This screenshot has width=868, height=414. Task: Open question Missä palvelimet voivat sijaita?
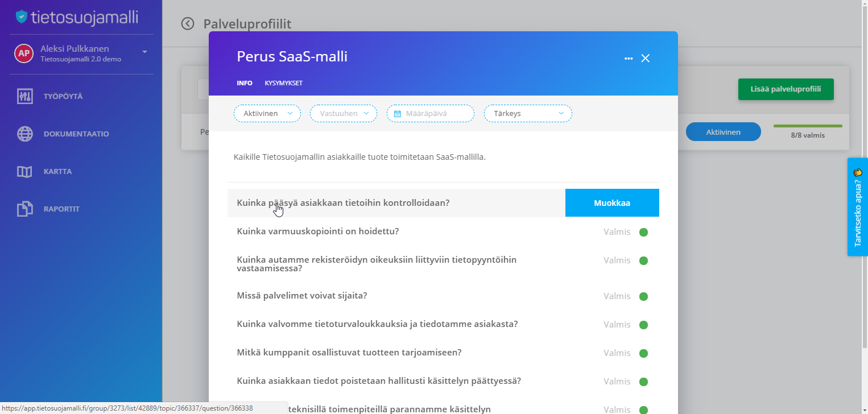[302, 296]
